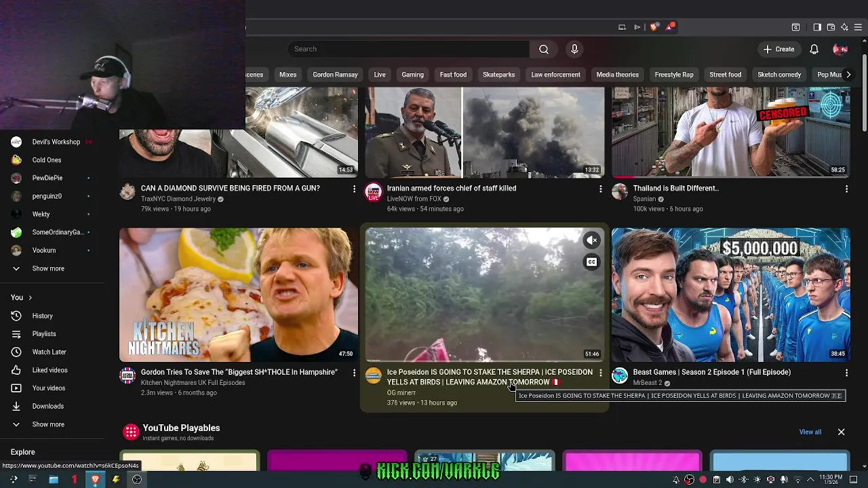Image resolution: width=868 pixels, height=488 pixels.
Task: Select the Gordon Ramsay chip
Action: click(x=335, y=75)
